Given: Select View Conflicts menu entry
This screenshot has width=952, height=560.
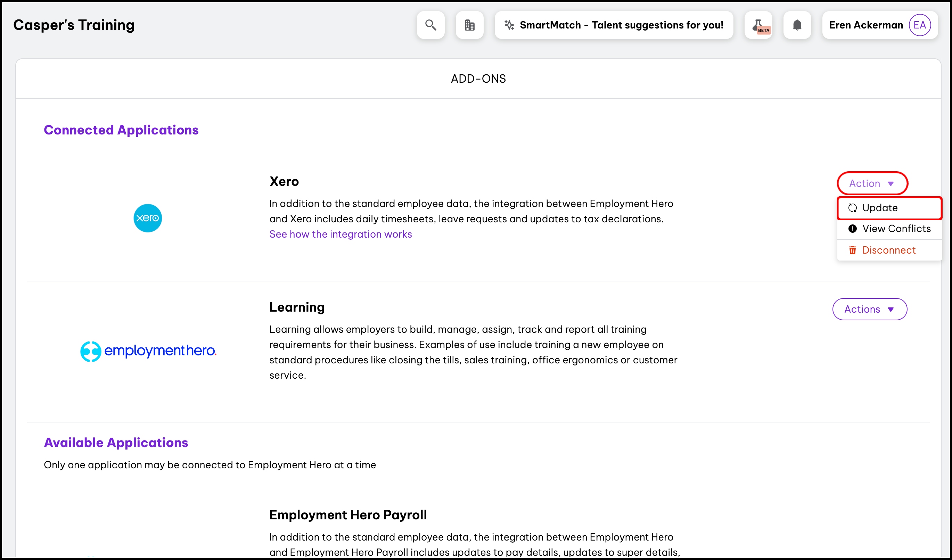Looking at the screenshot, I should [896, 229].
